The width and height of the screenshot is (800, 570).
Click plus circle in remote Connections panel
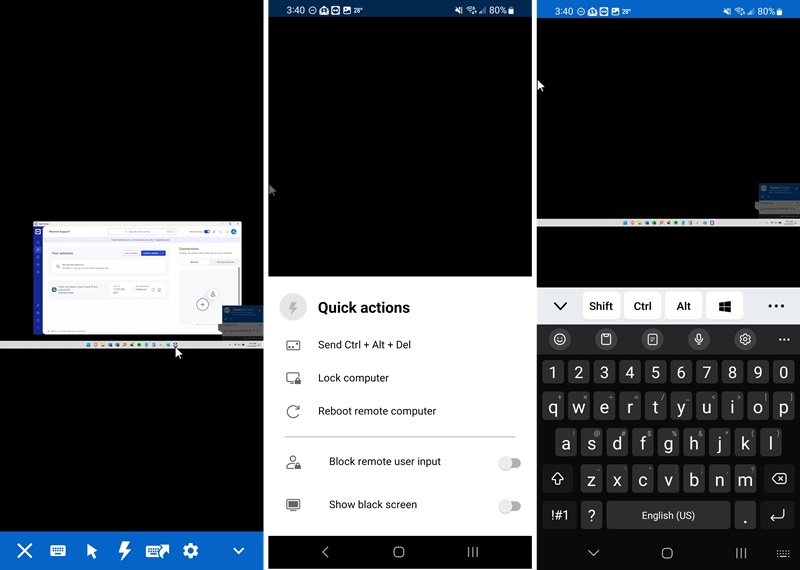[203, 305]
